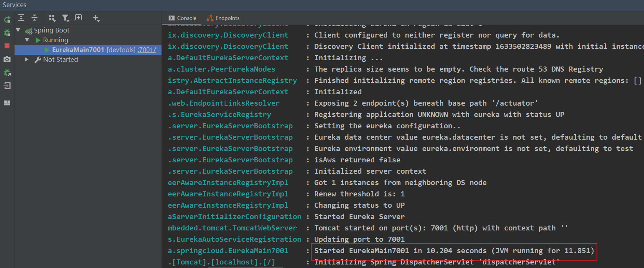
Task: Select the Running node label
Action: [x=56, y=40]
